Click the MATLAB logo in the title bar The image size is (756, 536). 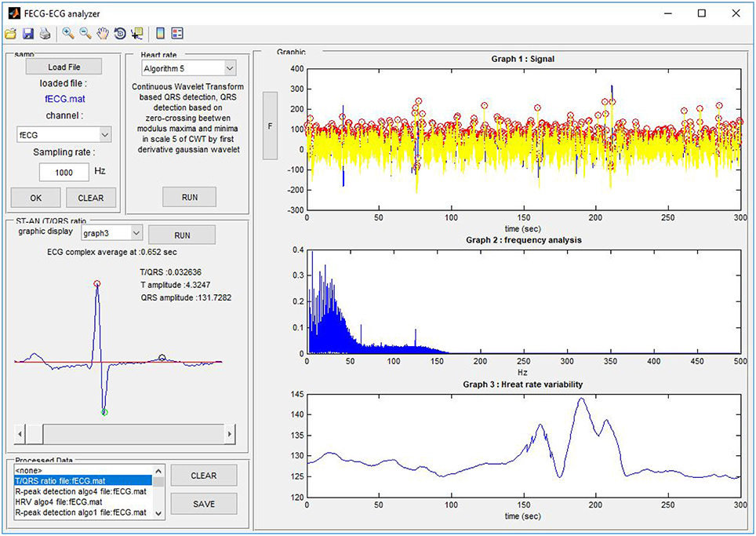pyautogui.click(x=13, y=13)
